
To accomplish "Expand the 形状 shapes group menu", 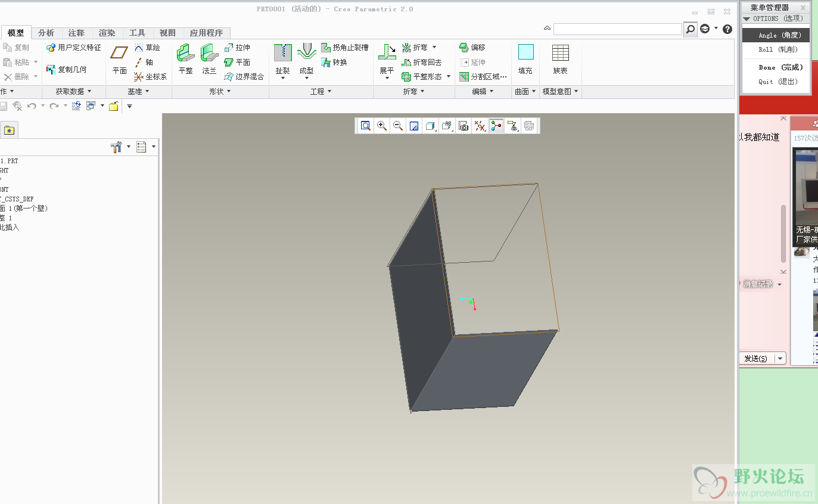I will tap(220, 91).
